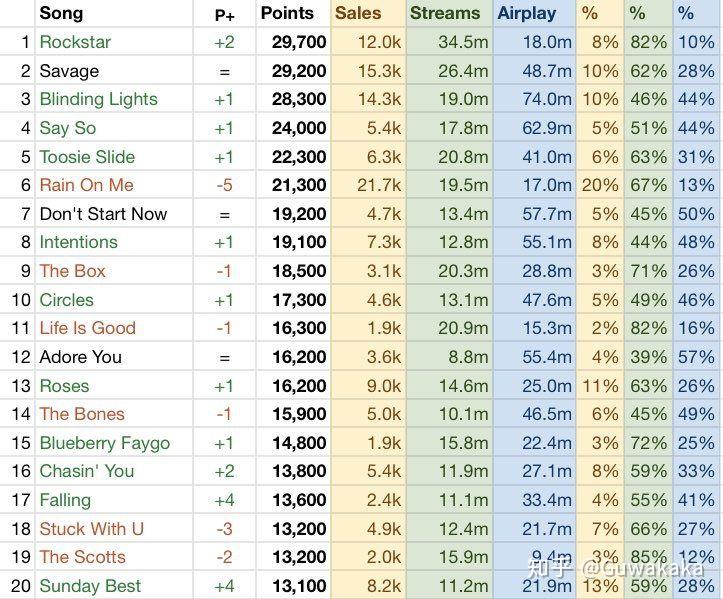Select the 29,700 points cell
723x599 pixels.
tap(298, 42)
